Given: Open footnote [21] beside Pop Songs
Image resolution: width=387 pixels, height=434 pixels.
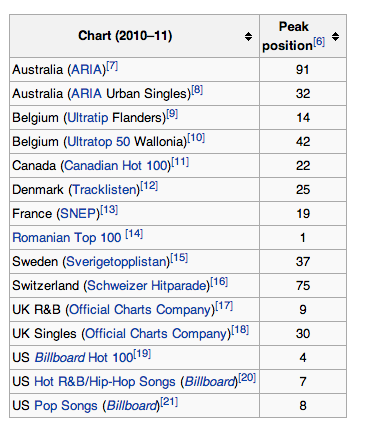Looking at the screenshot, I should 169,402.
